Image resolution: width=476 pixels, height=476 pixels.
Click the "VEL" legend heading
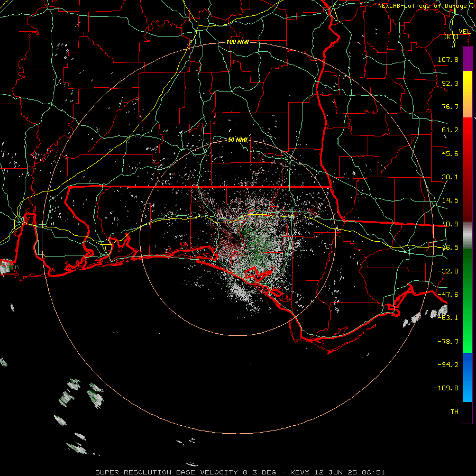point(464,31)
